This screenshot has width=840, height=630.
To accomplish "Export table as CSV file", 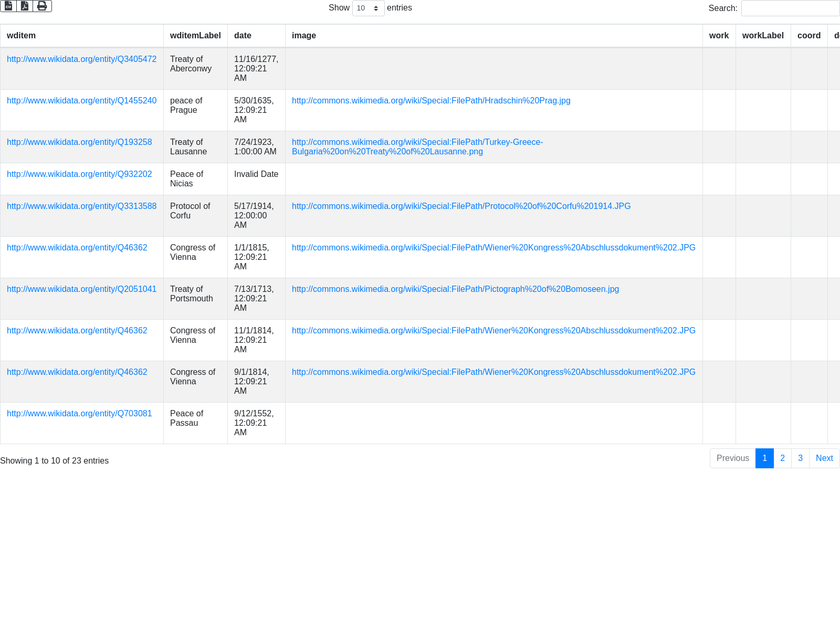I will click(x=8, y=6).
